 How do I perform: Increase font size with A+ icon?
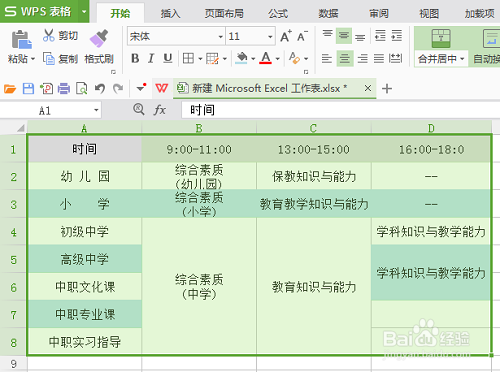[286, 36]
